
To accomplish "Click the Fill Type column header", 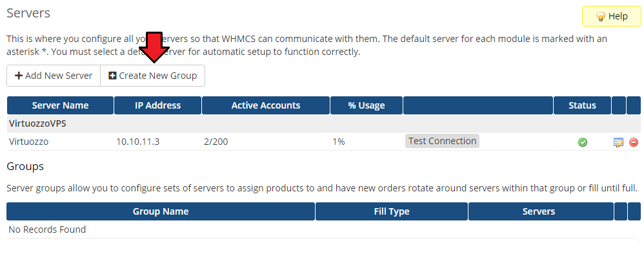I will 392,211.
